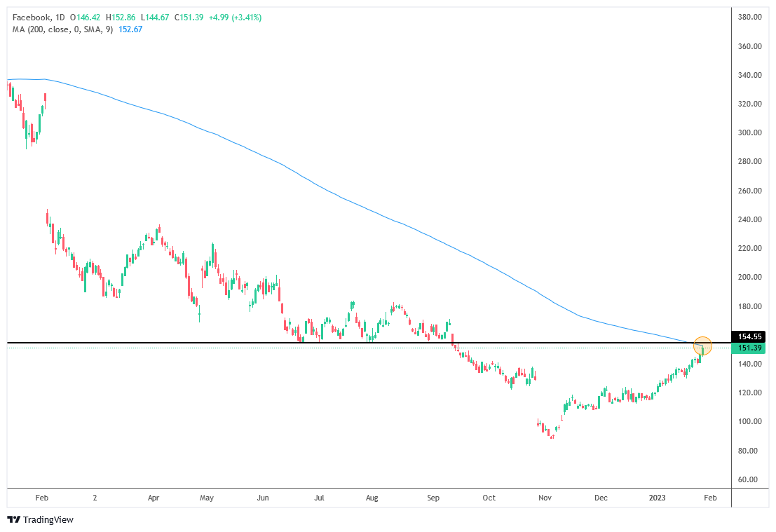The width and height of the screenshot is (776, 532).
Task: Click the Facebook symbol title
Action: point(31,18)
